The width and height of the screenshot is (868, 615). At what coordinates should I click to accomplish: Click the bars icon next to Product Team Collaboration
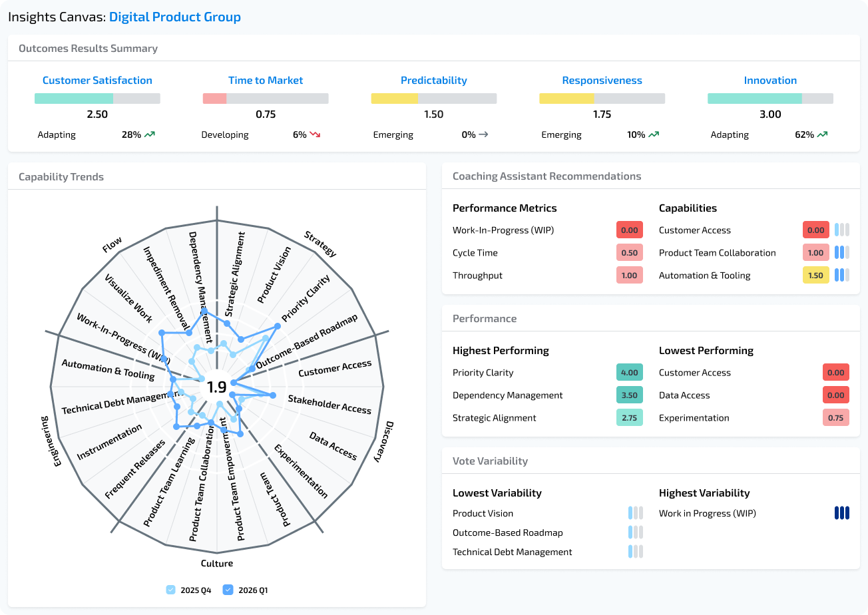point(843,252)
